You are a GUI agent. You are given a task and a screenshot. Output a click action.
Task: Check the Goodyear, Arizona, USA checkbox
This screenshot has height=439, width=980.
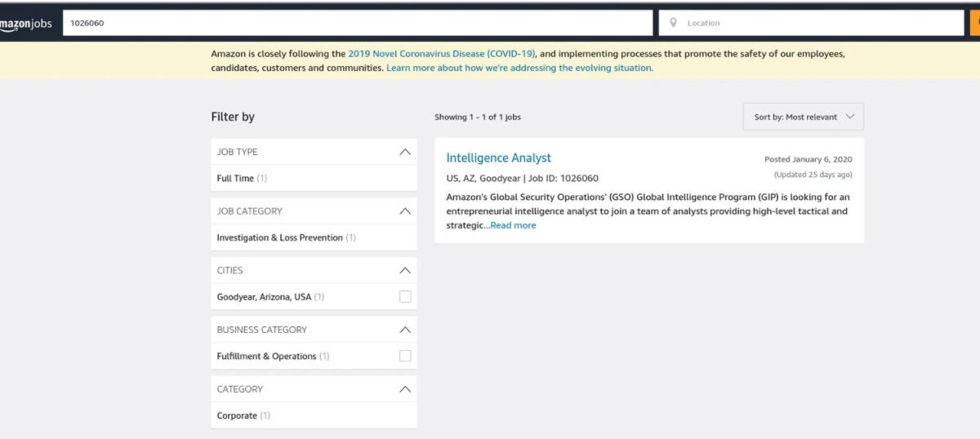(405, 297)
